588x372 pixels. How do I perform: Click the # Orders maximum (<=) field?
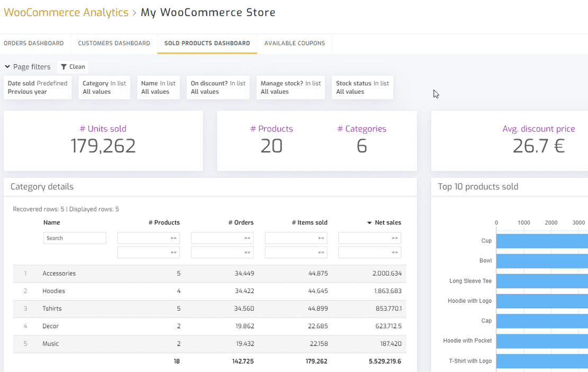pos(222,252)
